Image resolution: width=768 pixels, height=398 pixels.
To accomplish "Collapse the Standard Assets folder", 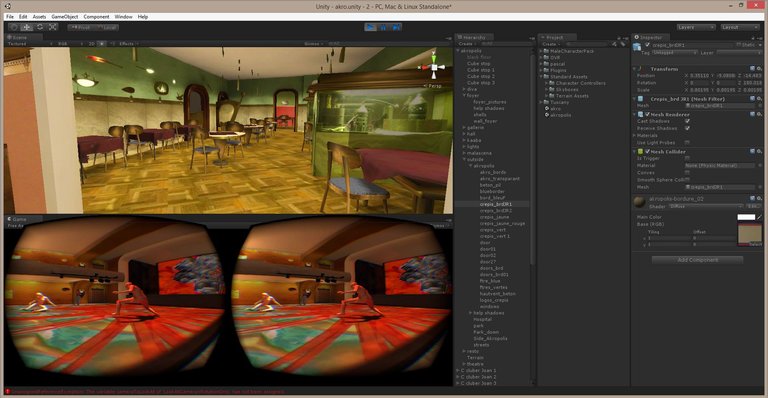I will click(541, 77).
